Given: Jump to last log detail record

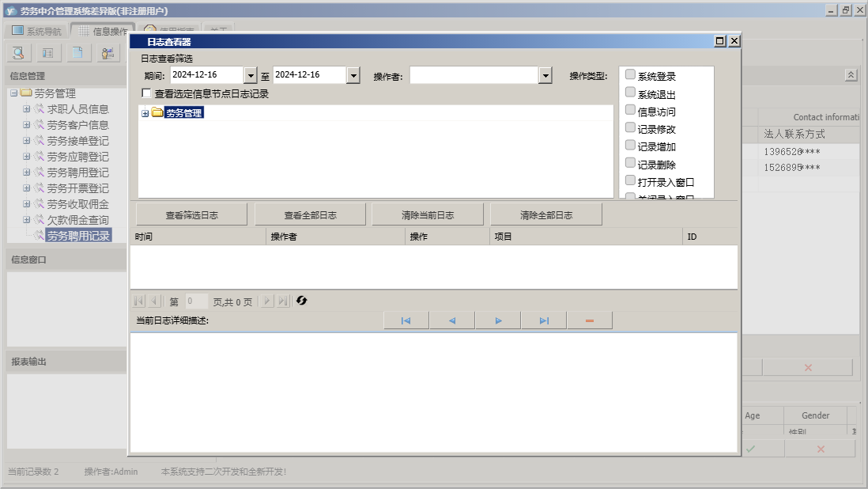Looking at the screenshot, I should click(544, 320).
